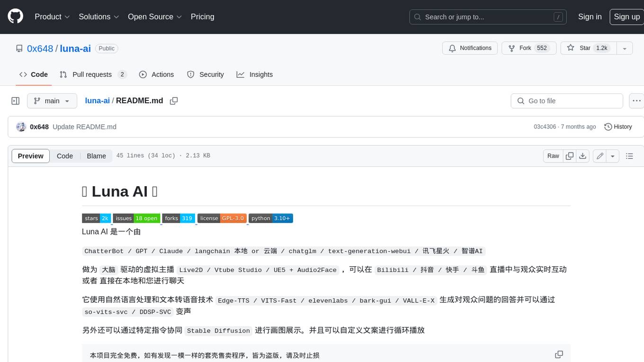Open more edit options dropdown arrow
The width and height of the screenshot is (644, 362).
point(613,156)
